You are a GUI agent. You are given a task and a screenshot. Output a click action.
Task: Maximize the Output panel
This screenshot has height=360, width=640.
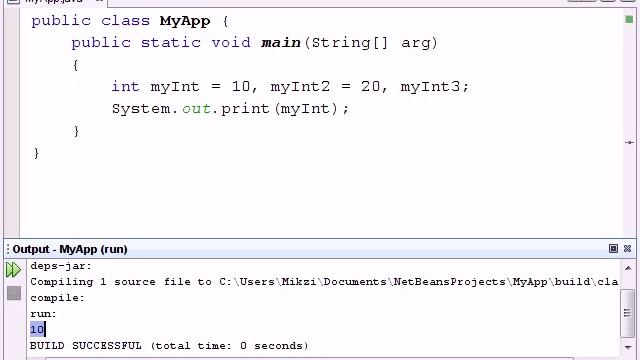pos(613,249)
